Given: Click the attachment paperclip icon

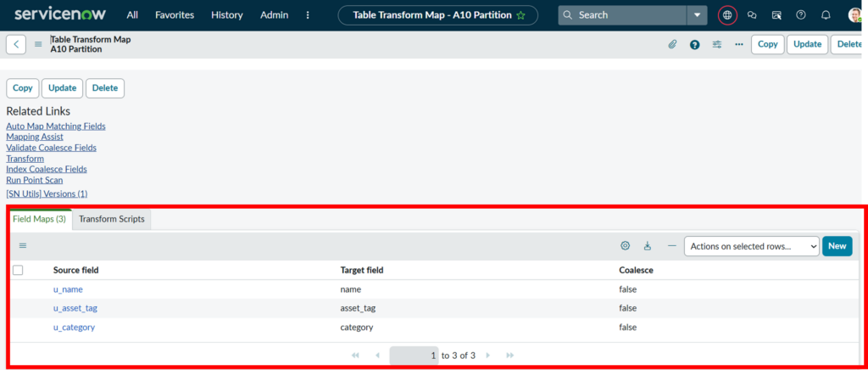Looking at the screenshot, I should point(672,45).
